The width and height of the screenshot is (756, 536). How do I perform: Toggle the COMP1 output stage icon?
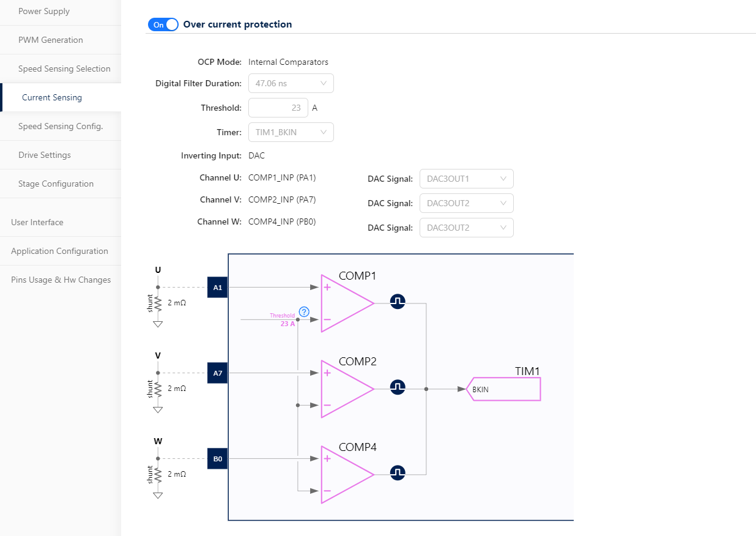click(398, 301)
